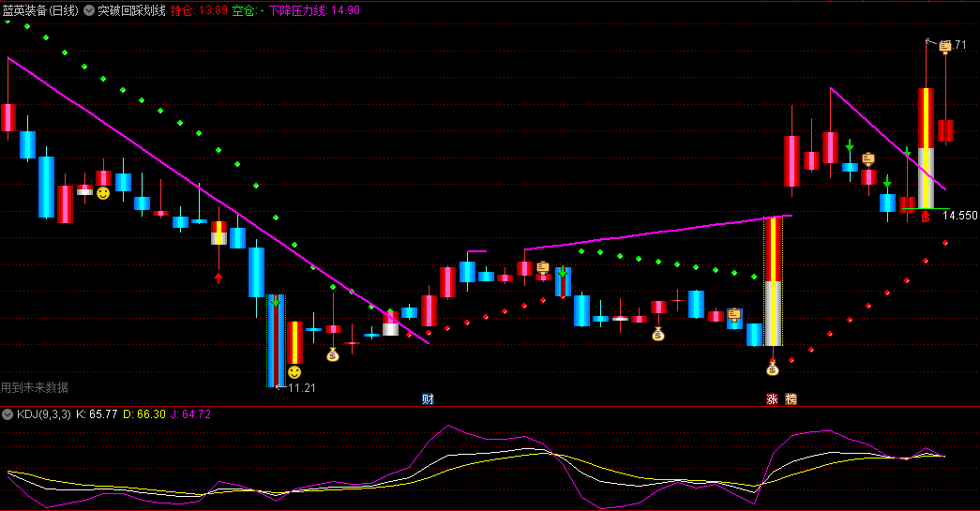The height and width of the screenshot is (511, 980).
Task: Click the D: 66.30 value
Action: pos(143,414)
